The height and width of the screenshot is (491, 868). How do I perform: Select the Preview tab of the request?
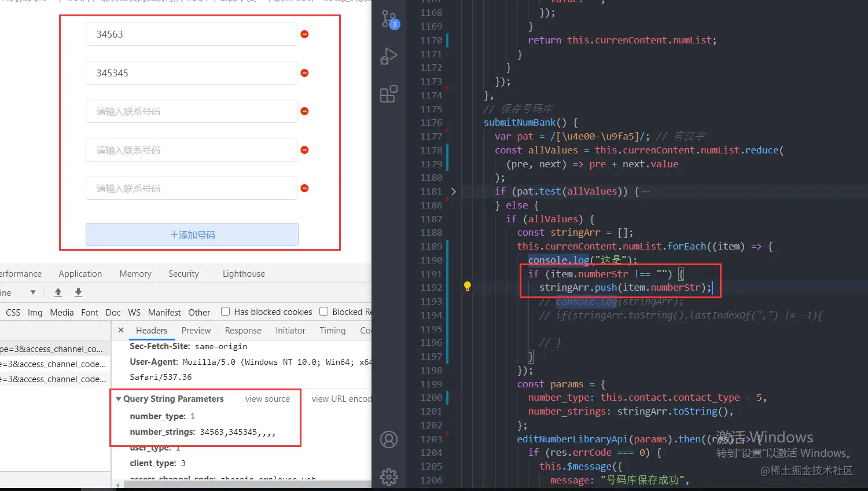(x=196, y=331)
